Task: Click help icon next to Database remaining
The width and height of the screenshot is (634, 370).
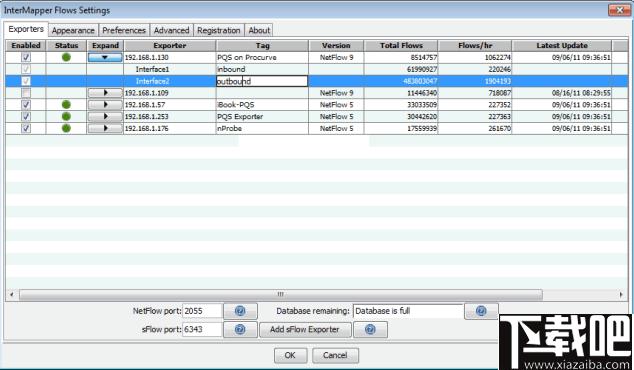Action: click(481, 311)
